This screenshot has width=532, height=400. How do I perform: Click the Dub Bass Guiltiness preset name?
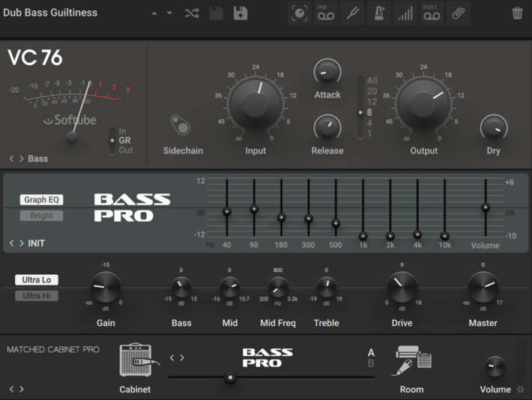point(50,13)
